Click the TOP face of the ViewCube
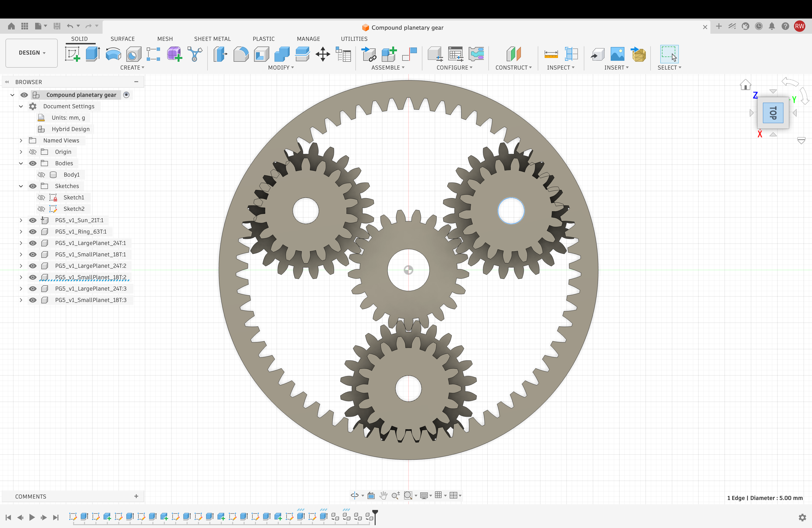This screenshot has width=812, height=528. (x=773, y=113)
